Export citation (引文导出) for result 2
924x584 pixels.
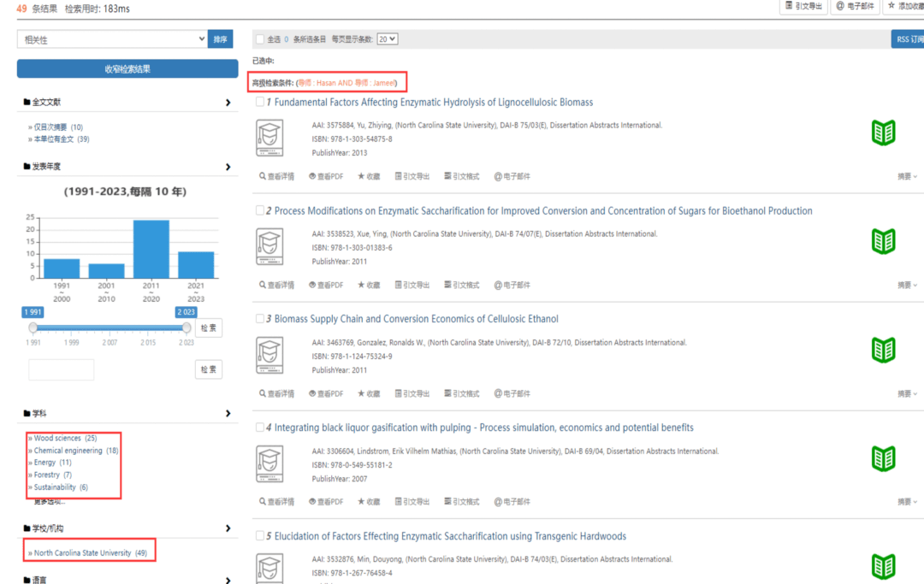[x=412, y=285]
